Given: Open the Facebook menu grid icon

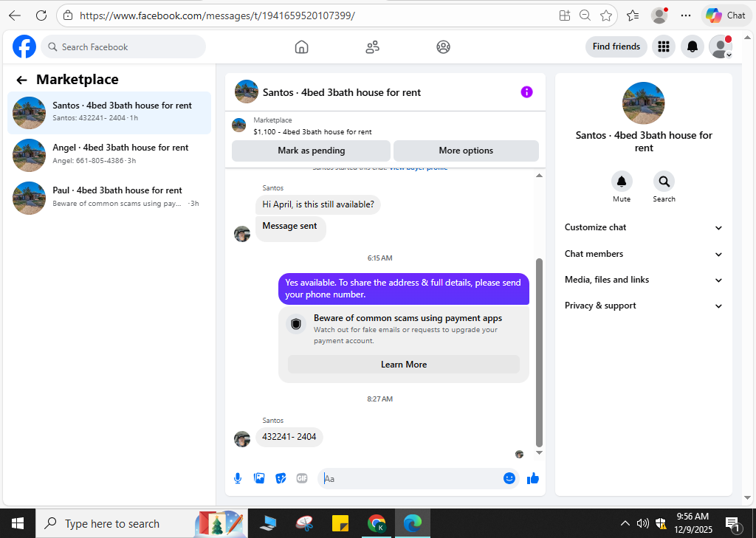Looking at the screenshot, I should [x=664, y=46].
